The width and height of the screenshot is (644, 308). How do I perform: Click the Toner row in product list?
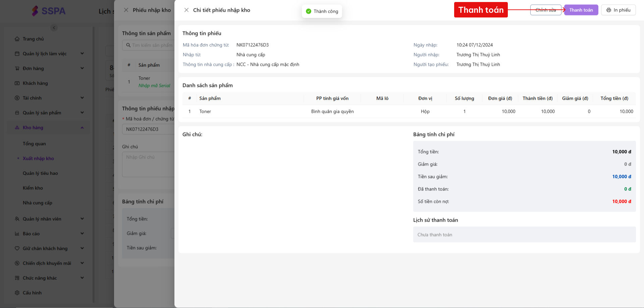click(409, 112)
